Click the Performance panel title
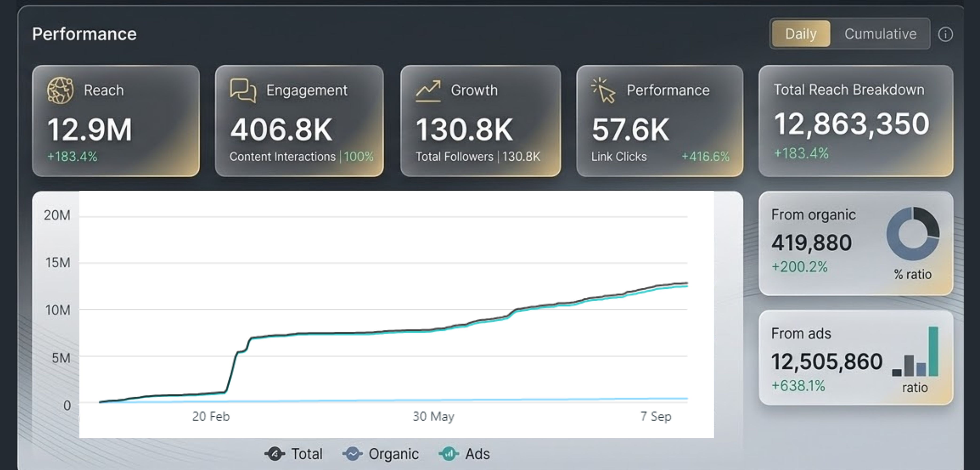 pyautogui.click(x=84, y=34)
